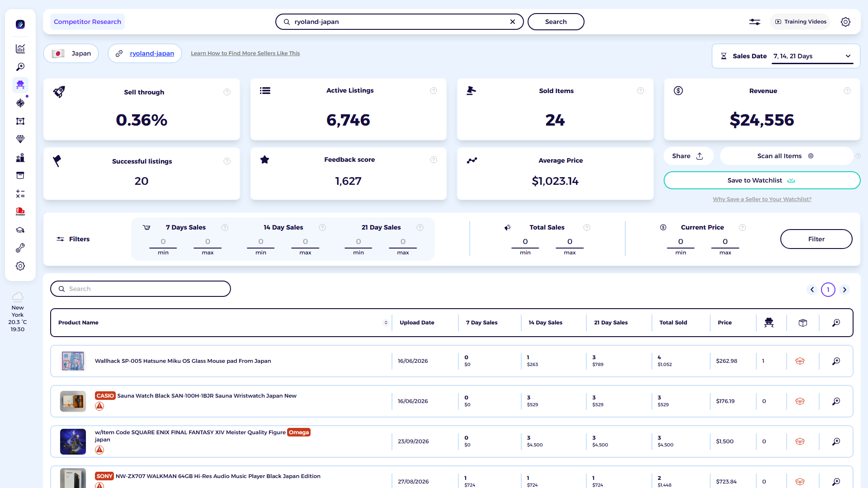Open the wrench tools sidebar icon
The height and width of the screenshot is (488, 868).
(x=20, y=248)
